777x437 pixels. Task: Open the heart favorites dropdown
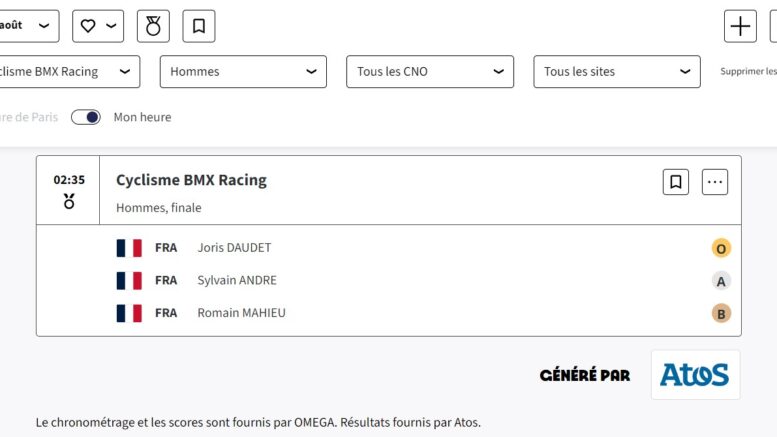(x=98, y=26)
